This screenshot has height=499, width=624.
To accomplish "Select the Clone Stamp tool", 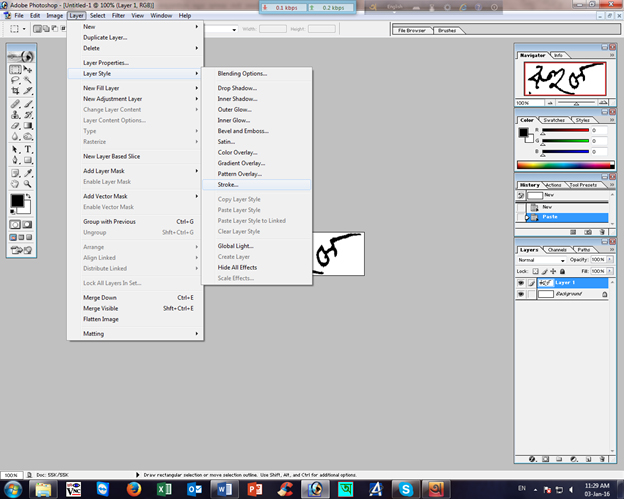I will pyautogui.click(x=15, y=115).
